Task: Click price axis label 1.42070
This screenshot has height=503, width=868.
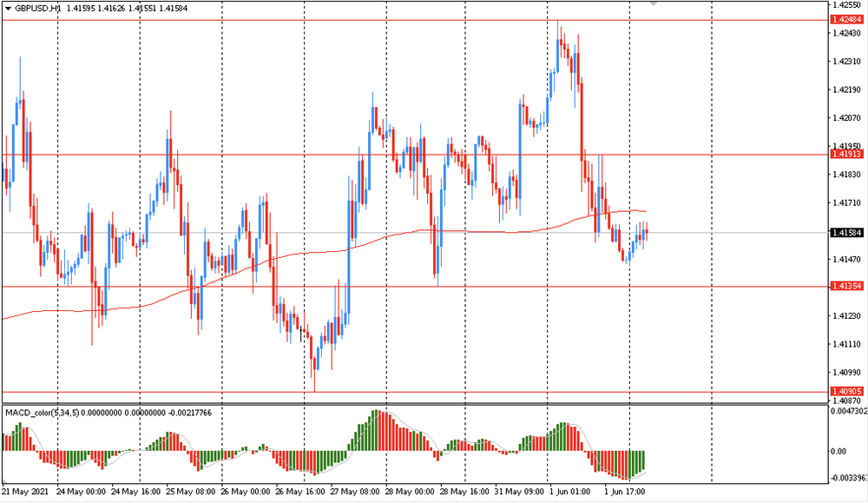Action: pos(847,118)
